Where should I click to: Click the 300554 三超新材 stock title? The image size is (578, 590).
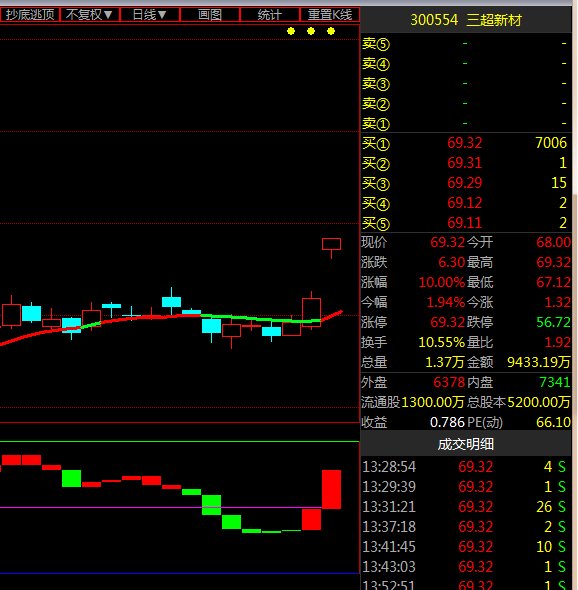tap(465, 20)
